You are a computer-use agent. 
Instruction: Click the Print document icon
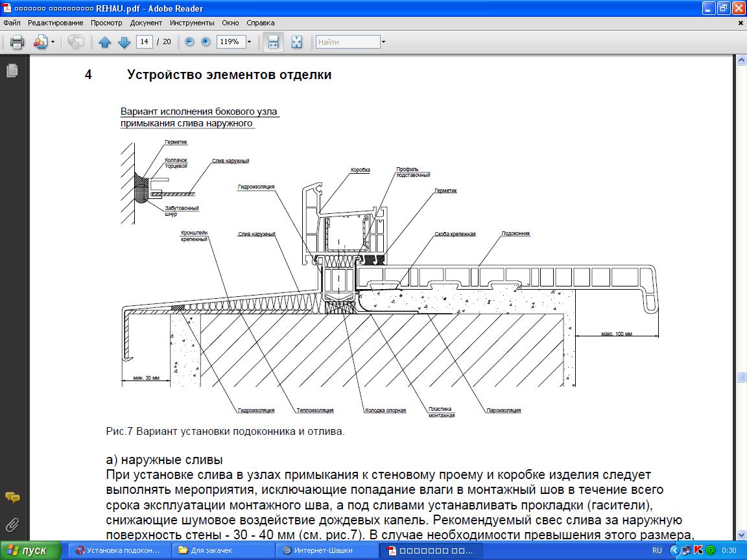pyautogui.click(x=17, y=42)
